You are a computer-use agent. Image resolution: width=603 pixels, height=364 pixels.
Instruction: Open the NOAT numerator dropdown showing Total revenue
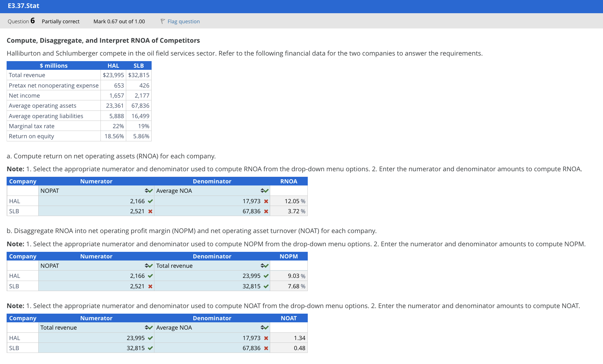tap(96, 328)
